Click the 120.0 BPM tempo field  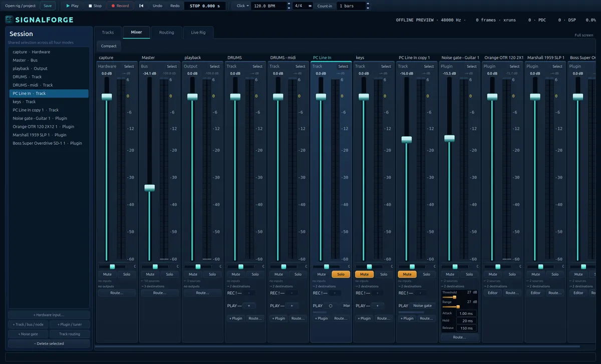click(x=269, y=6)
